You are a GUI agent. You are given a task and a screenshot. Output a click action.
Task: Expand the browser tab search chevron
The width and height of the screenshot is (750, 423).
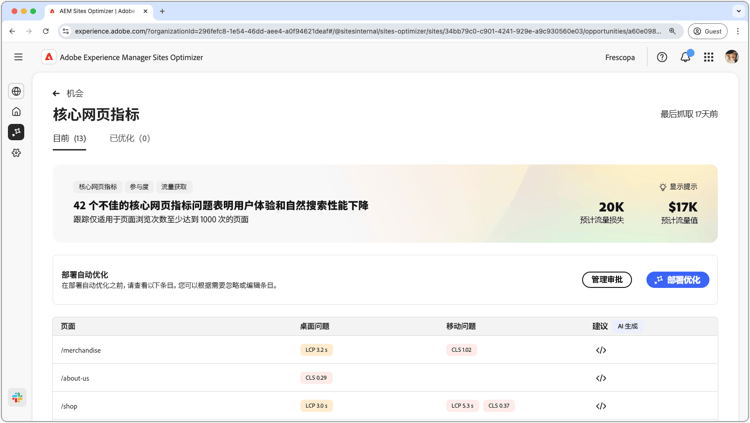739,11
